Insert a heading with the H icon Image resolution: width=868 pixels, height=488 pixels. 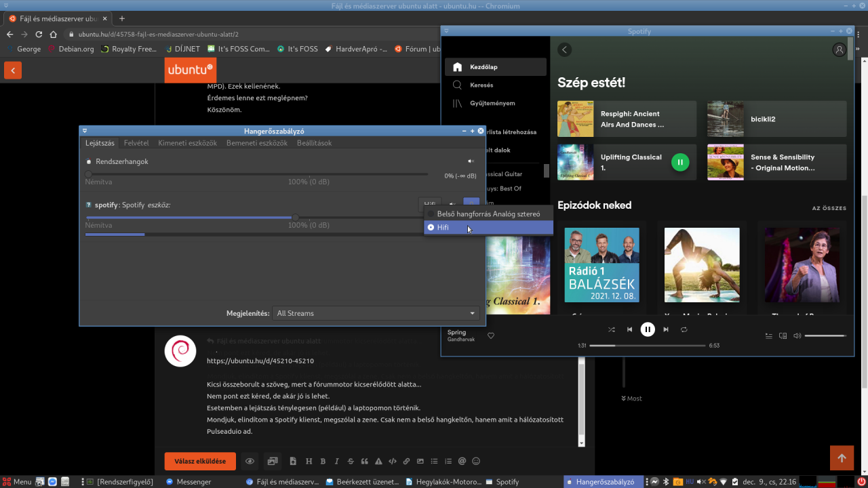pyautogui.click(x=309, y=461)
